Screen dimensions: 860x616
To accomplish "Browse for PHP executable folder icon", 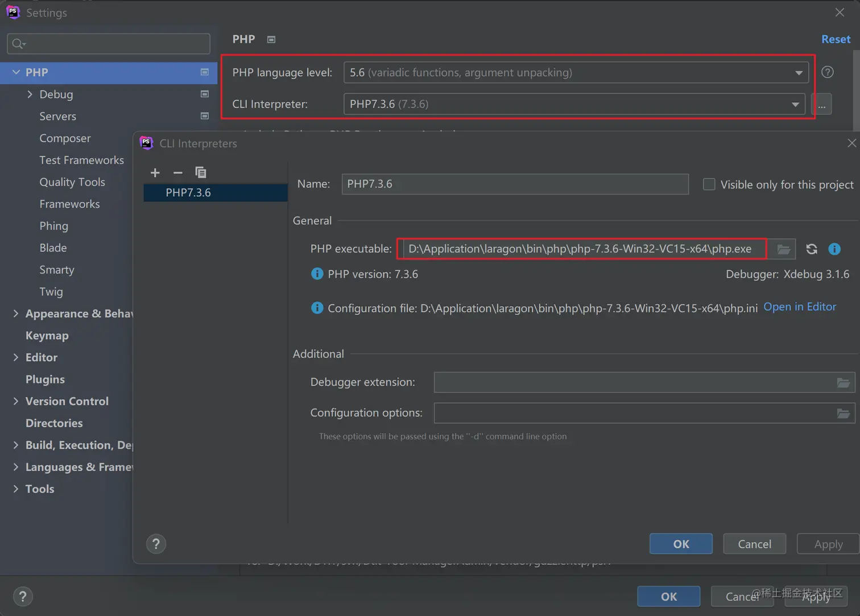I will tap(783, 249).
